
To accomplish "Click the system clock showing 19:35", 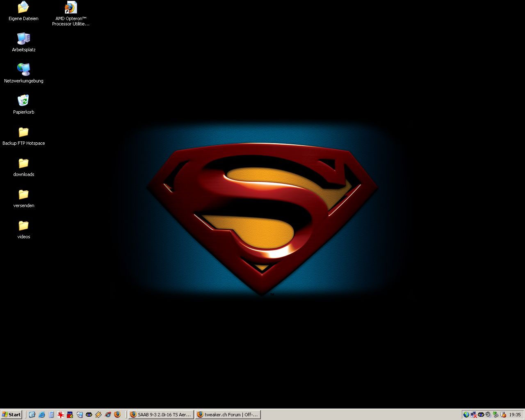I will point(515,415).
